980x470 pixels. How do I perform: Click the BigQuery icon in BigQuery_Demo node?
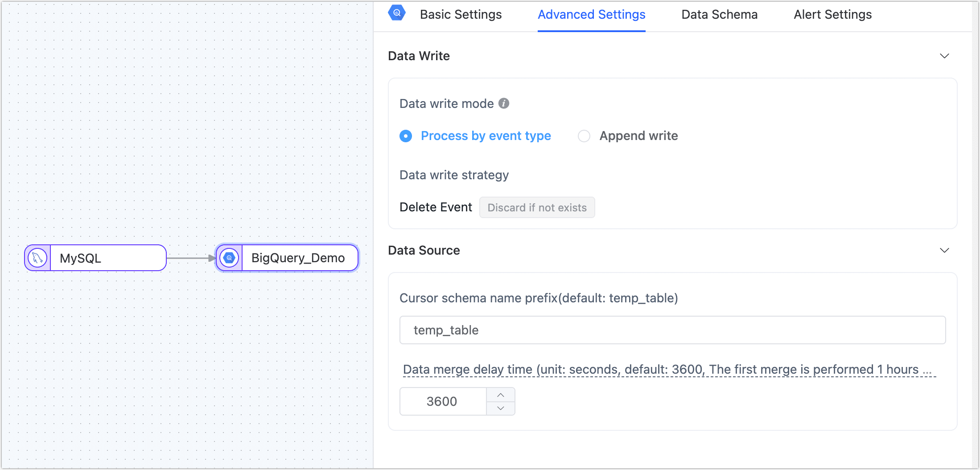click(229, 257)
